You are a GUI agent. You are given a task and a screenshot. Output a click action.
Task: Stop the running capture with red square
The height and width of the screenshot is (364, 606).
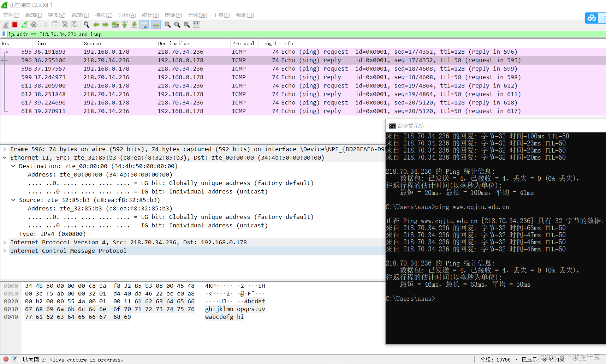pyautogui.click(x=15, y=25)
